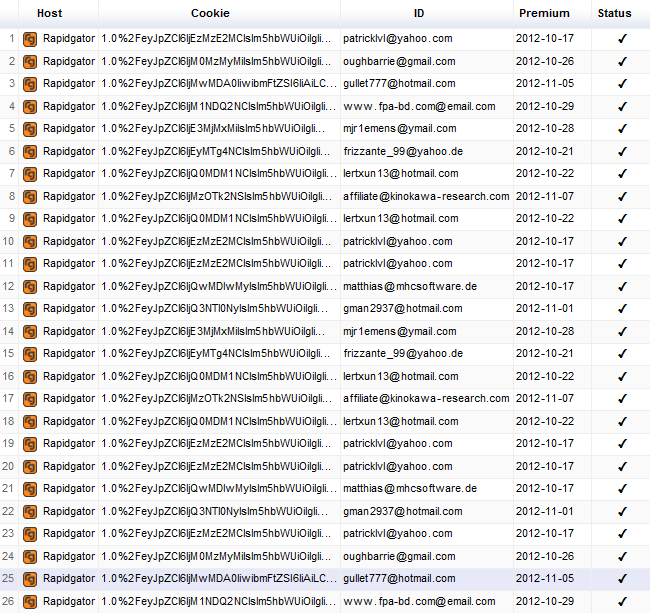
Task: Click premium date 2012-10-26 in row 2
Action: (545, 61)
